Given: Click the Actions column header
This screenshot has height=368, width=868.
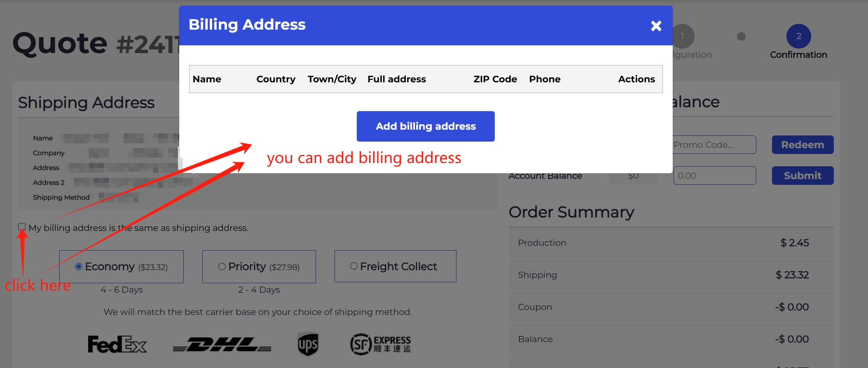Looking at the screenshot, I should 636,79.
